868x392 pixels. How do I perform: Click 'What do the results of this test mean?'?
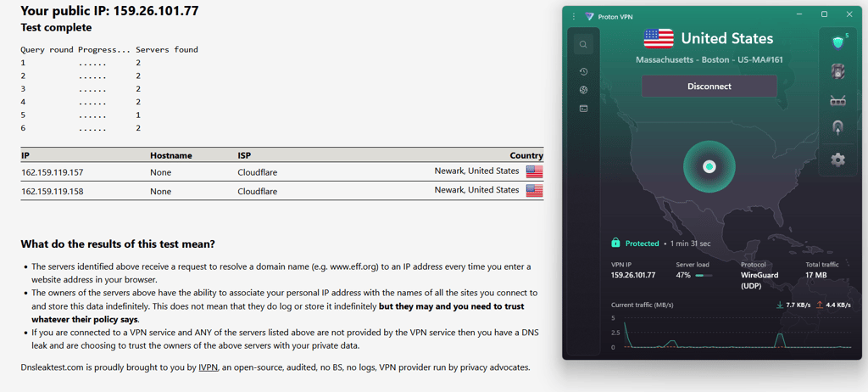point(118,244)
